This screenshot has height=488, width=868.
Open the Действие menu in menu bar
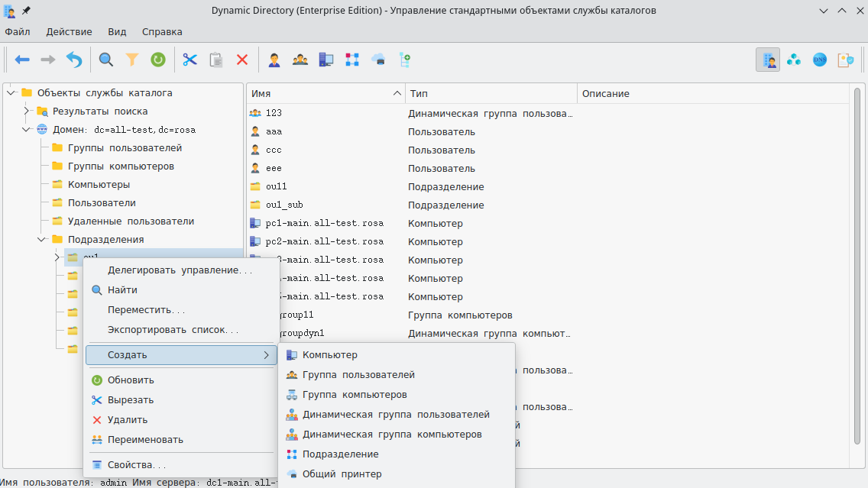pyautogui.click(x=69, y=31)
